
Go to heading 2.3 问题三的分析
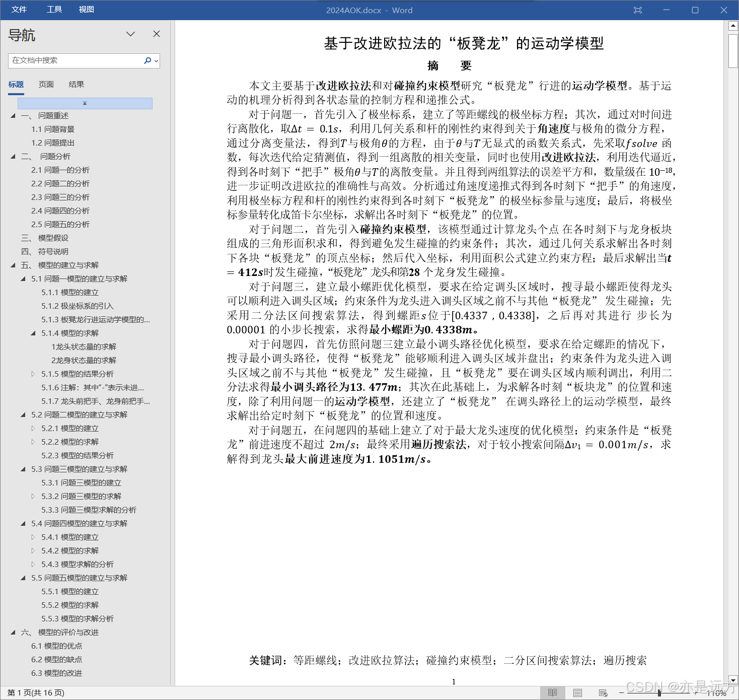(60, 197)
